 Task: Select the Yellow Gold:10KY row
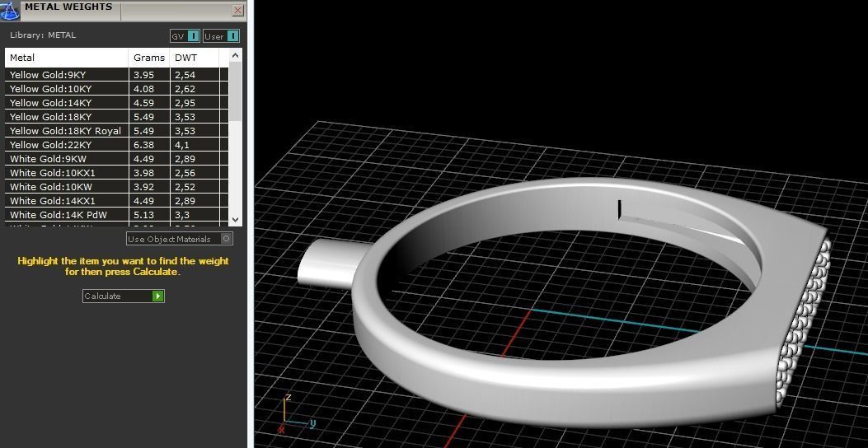(117, 88)
